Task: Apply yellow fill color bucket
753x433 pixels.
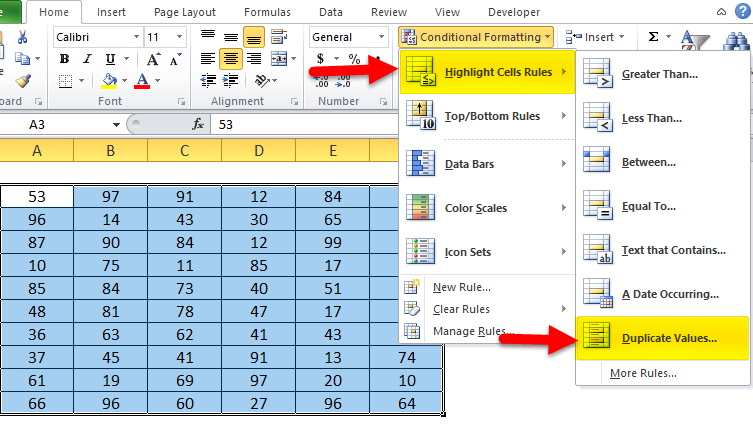Action: point(109,81)
